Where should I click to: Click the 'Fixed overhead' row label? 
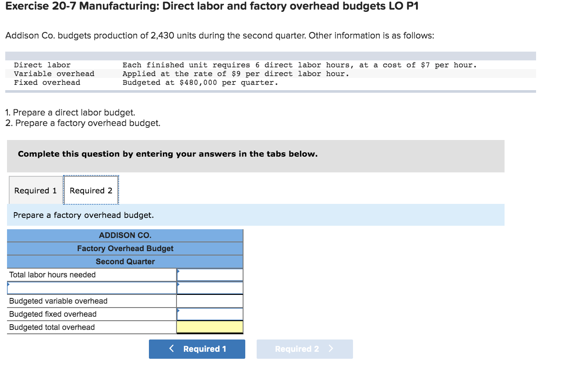47,83
